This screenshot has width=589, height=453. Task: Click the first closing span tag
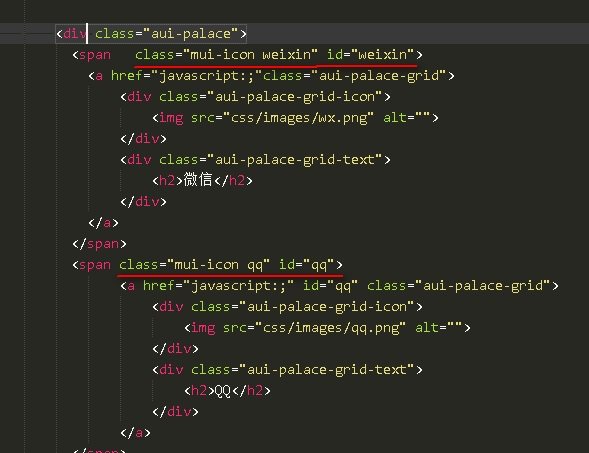click(x=100, y=244)
